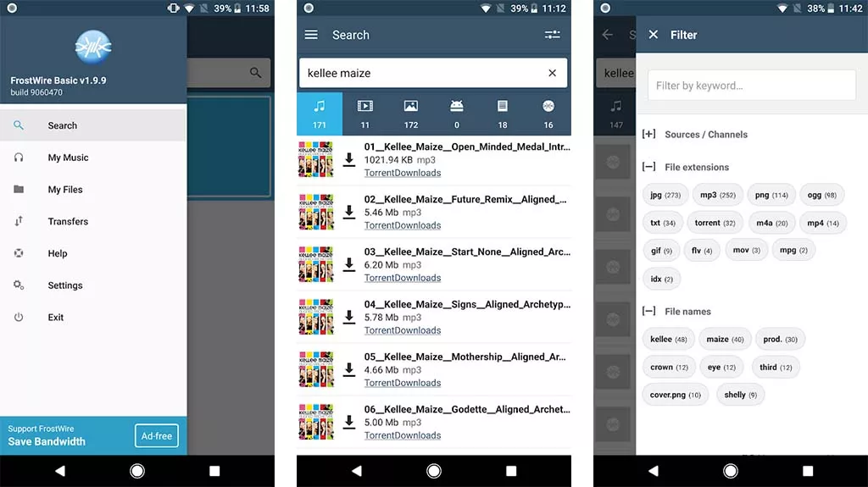The width and height of the screenshot is (868, 487).
Task: Toggle the m4a (20) filter chip
Action: (x=771, y=223)
